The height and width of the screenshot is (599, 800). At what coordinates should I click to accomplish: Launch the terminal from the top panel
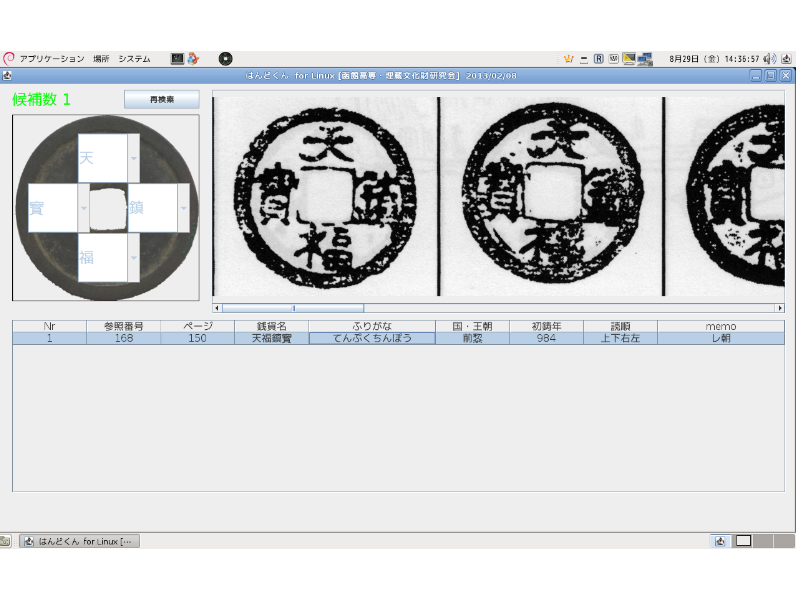tap(177, 58)
